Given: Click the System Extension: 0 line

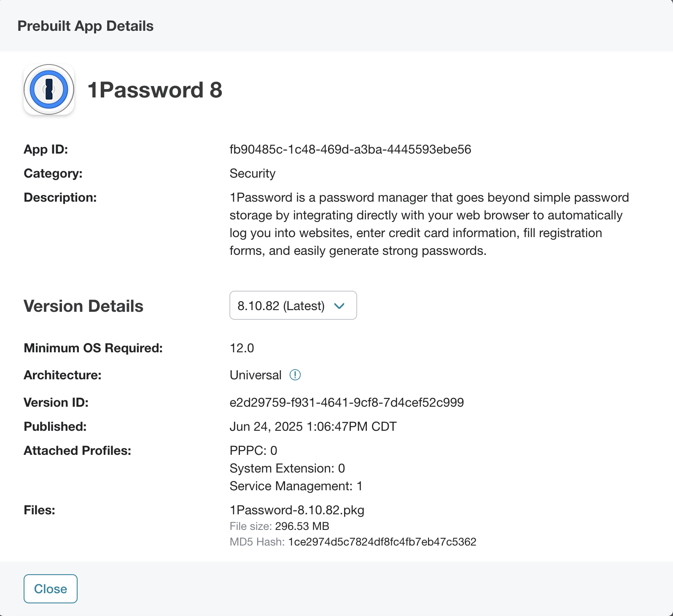Looking at the screenshot, I should [287, 468].
